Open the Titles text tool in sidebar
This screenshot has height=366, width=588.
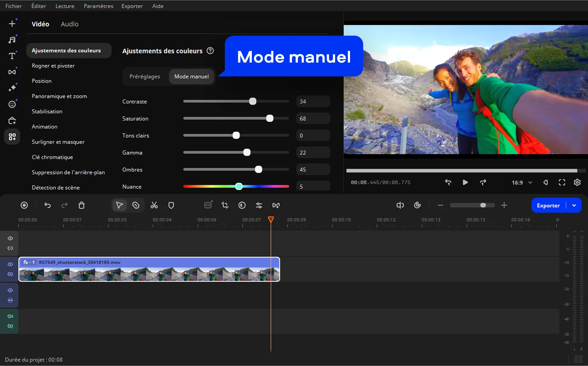tap(12, 56)
